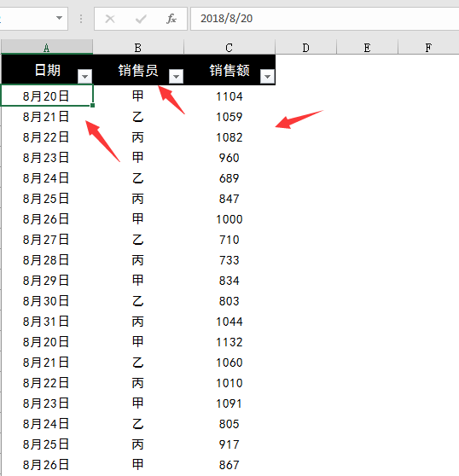Click the formula bar showing 2018/8/20

pos(325,19)
